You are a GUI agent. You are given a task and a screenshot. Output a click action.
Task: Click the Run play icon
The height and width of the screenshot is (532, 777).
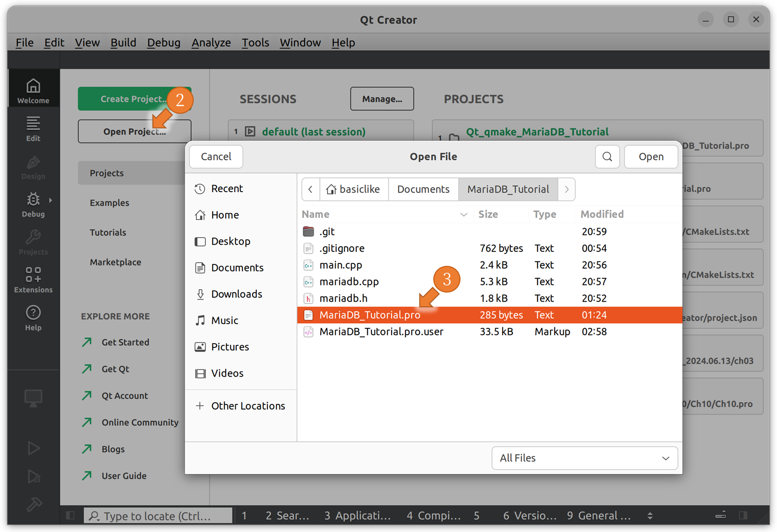[x=33, y=448]
